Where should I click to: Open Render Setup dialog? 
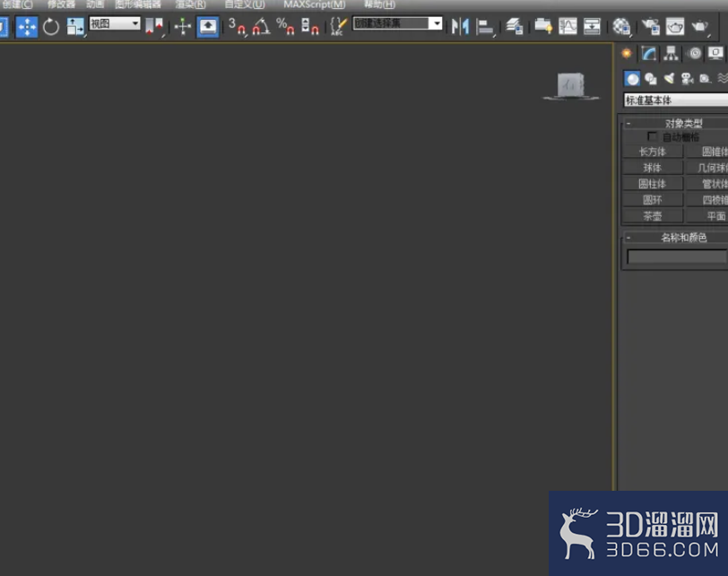point(651,27)
